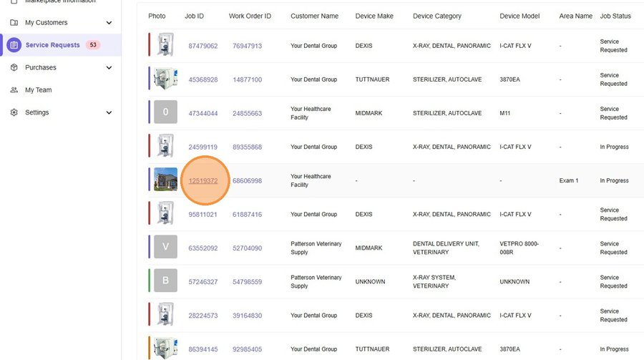This screenshot has width=644, height=360.
Task: Click the My Customers folder icon
Action: coord(14,23)
